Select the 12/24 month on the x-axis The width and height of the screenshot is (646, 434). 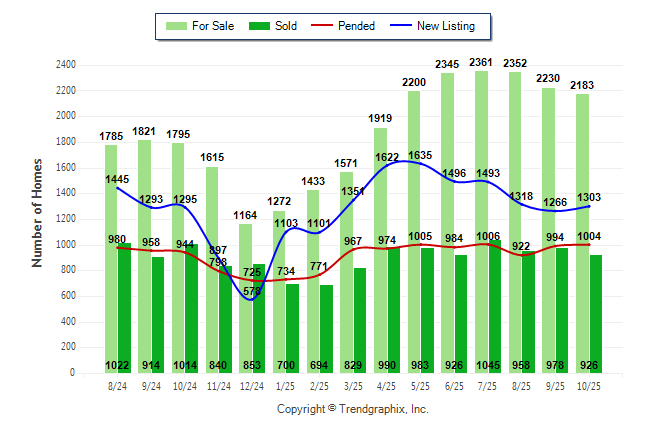point(251,386)
